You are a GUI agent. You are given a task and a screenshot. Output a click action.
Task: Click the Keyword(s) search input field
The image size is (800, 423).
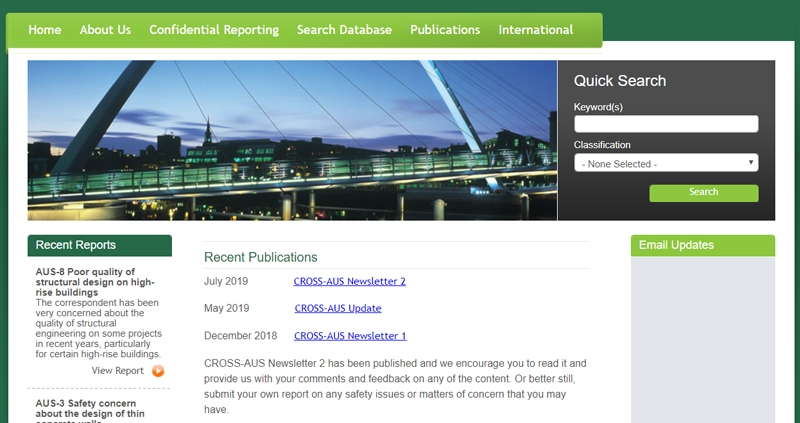[x=666, y=124]
